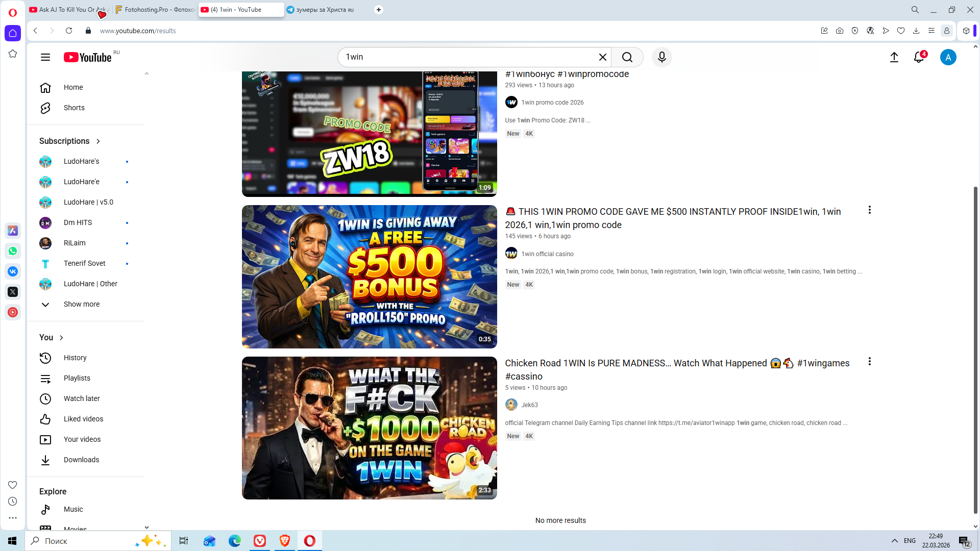
Task: Open more options for Chicken Road video
Action: click(869, 362)
